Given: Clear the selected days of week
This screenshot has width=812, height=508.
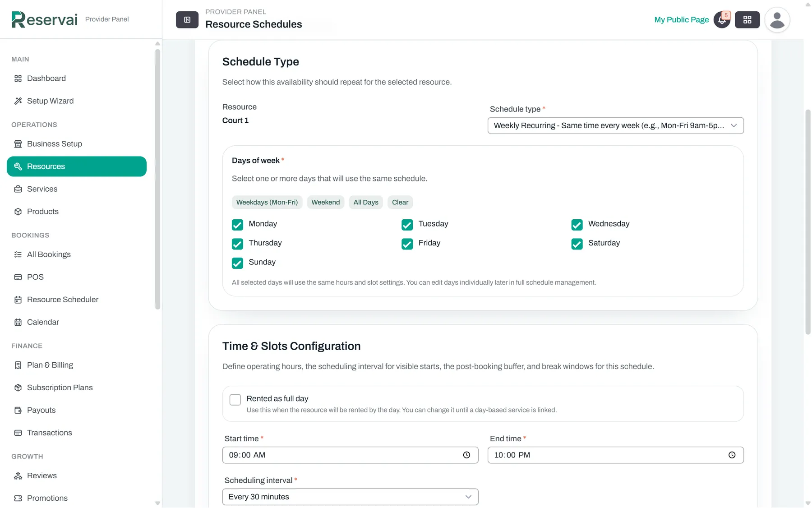Looking at the screenshot, I should (x=400, y=202).
